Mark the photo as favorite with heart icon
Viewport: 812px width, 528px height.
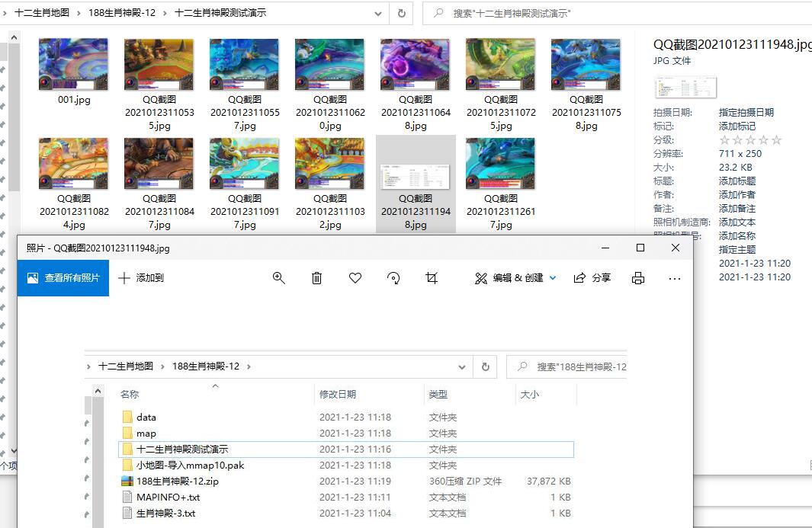coord(355,278)
